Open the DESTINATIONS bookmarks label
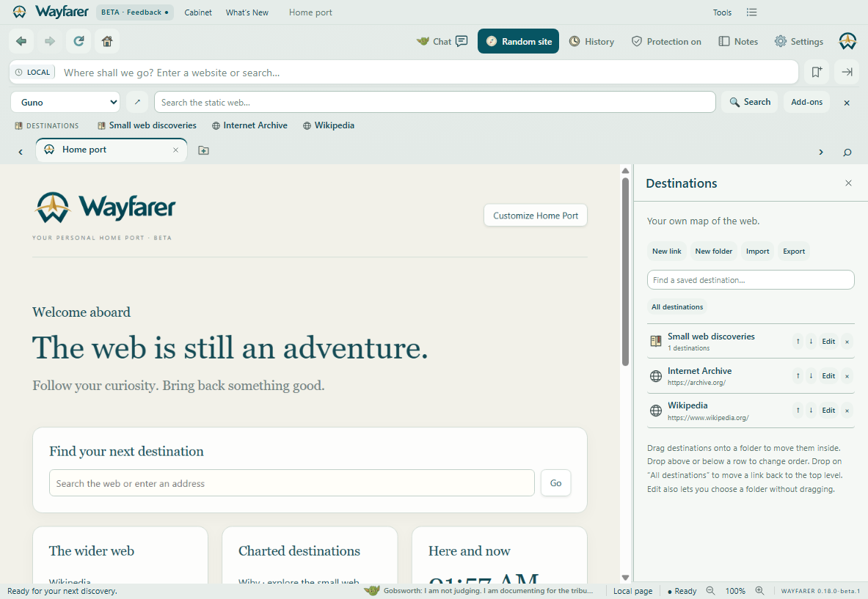The width and height of the screenshot is (868, 599). pos(46,125)
